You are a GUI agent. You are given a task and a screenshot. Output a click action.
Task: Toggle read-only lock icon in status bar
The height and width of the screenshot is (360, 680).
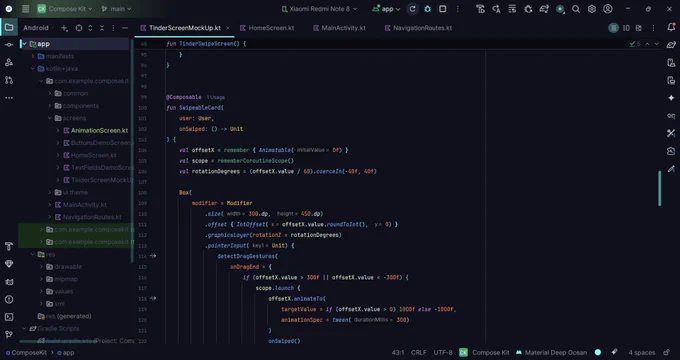coord(667,353)
